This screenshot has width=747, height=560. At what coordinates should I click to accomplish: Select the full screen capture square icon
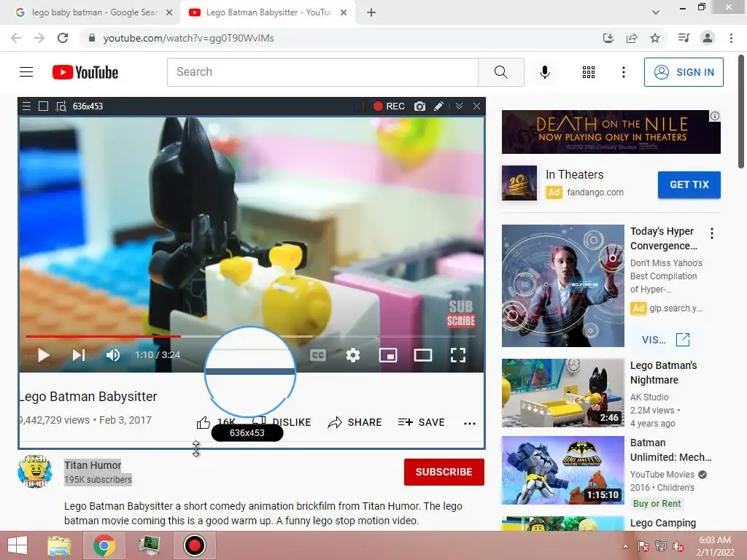pos(43,106)
